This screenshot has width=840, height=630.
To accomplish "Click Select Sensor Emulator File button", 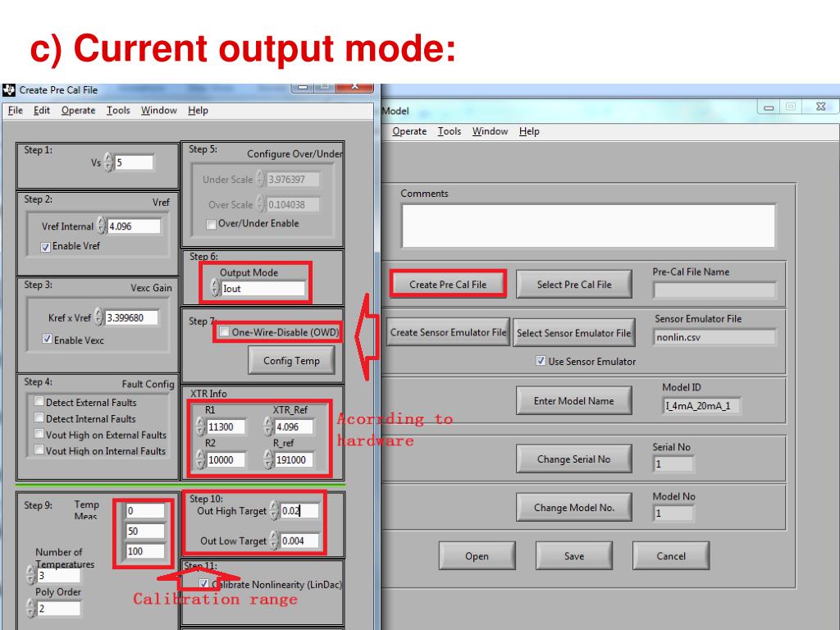I will point(573,333).
